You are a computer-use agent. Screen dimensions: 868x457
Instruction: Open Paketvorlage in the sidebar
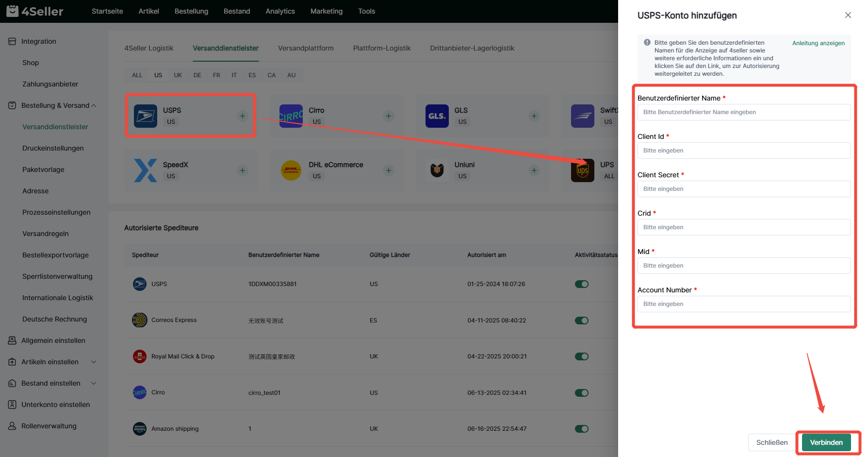(43, 169)
